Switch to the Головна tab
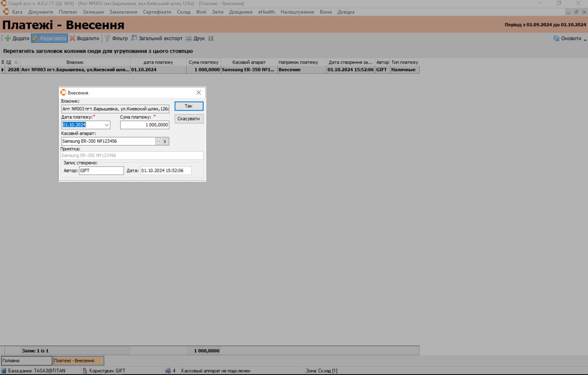This screenshot has height=375, width=588. (x=26, y=361)
